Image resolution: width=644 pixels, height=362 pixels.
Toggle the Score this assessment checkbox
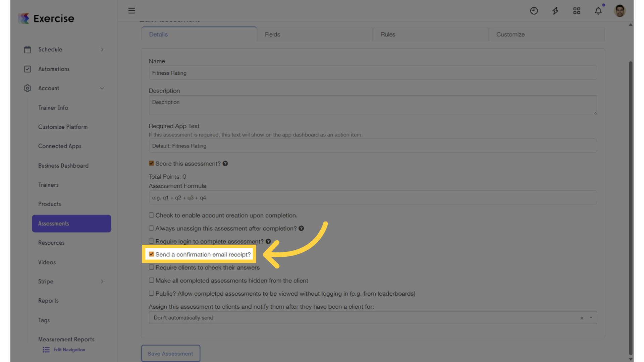[152, 163]
